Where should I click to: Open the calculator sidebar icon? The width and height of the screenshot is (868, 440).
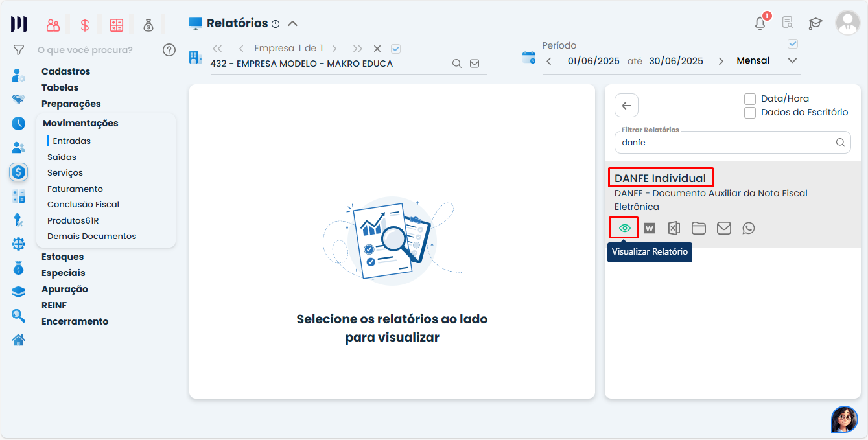coord(19,196)
